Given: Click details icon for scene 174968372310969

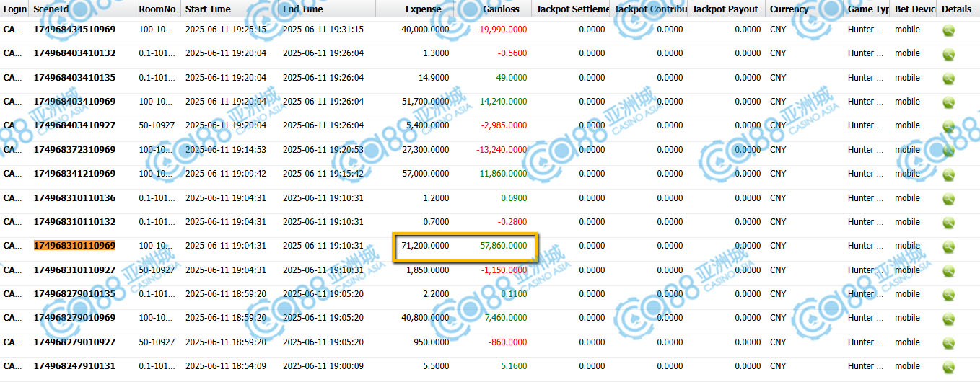Looking at the screenshot, I should click(948, 150).
